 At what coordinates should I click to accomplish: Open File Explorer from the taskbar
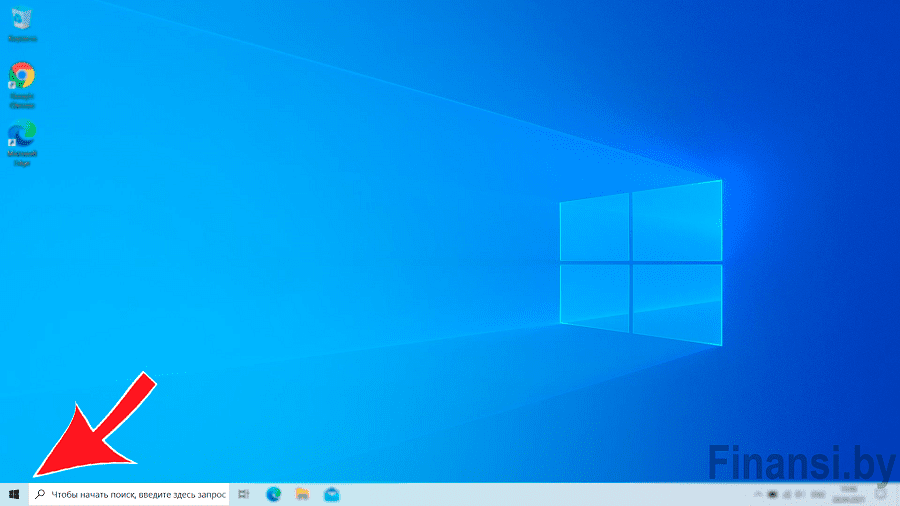(302, 494)
